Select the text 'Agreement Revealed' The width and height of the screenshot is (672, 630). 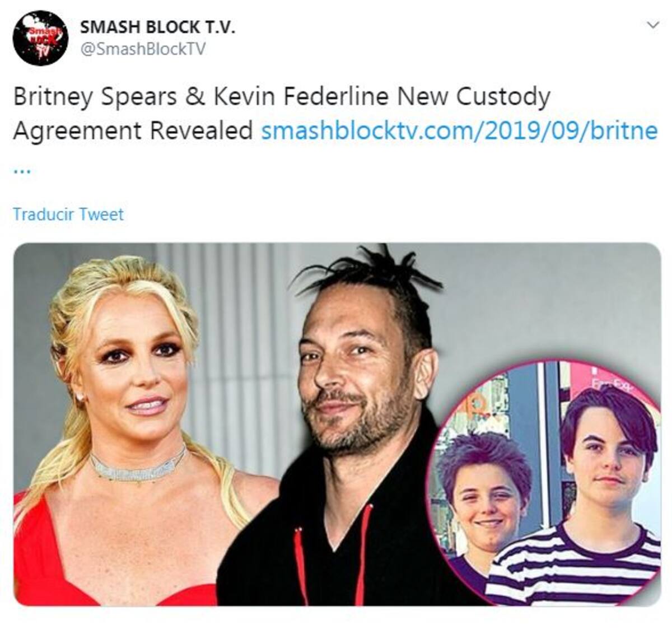(133, 130)
